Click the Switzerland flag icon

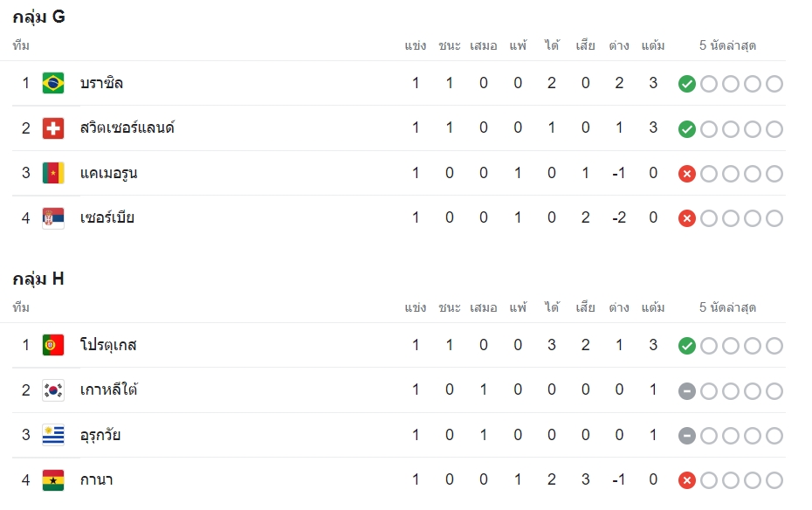pos(52,127)
